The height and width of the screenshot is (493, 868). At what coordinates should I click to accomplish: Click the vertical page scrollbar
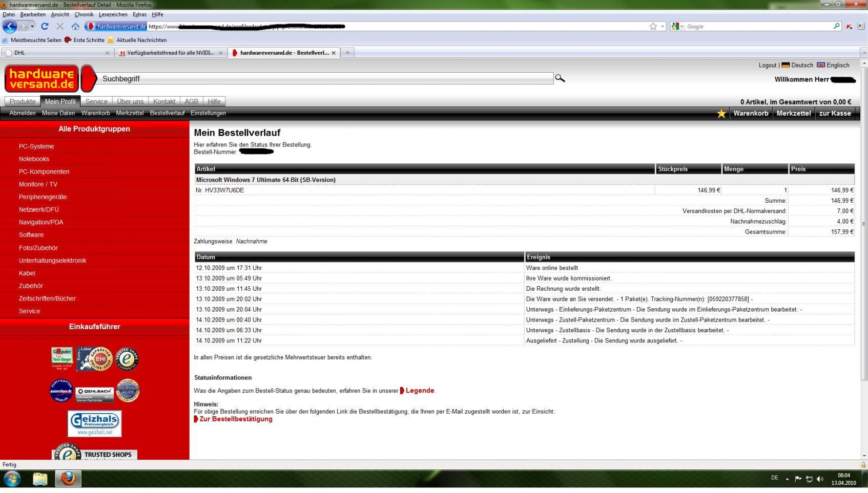(x=863, y=223)
